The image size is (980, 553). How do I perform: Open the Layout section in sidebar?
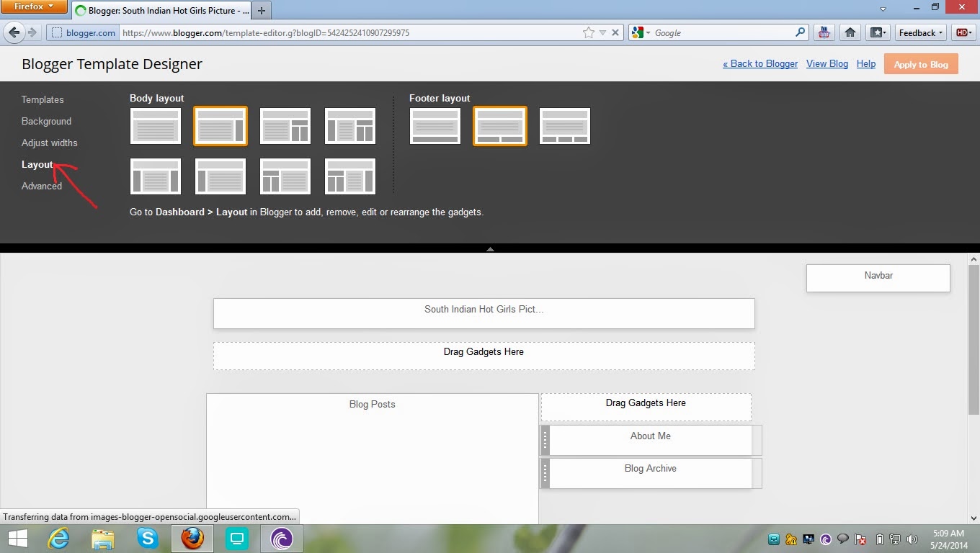click(37, 164)
